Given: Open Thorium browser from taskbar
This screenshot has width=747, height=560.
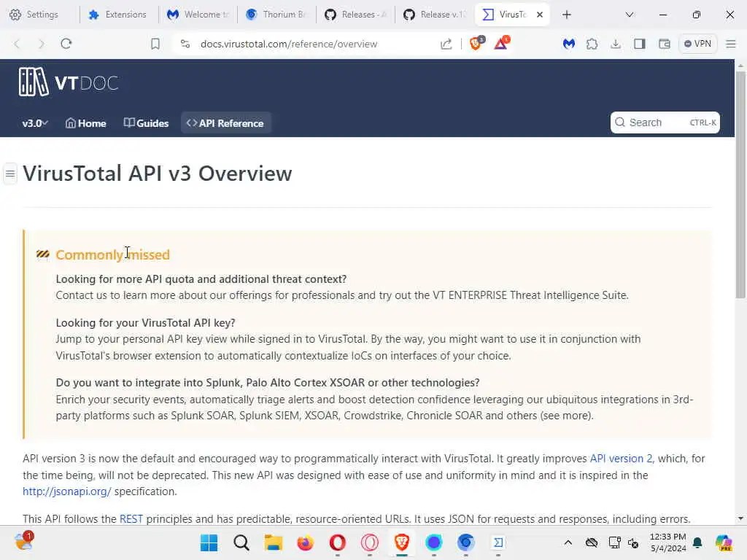Looking at the screenshot, I should pos(466,542).
